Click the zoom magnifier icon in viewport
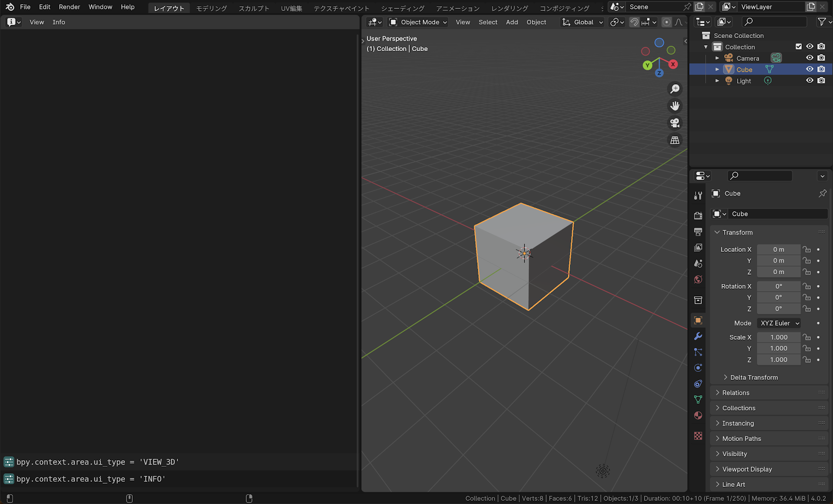The image size is (833, 504). pyautogui.click(x=675, y=89)
